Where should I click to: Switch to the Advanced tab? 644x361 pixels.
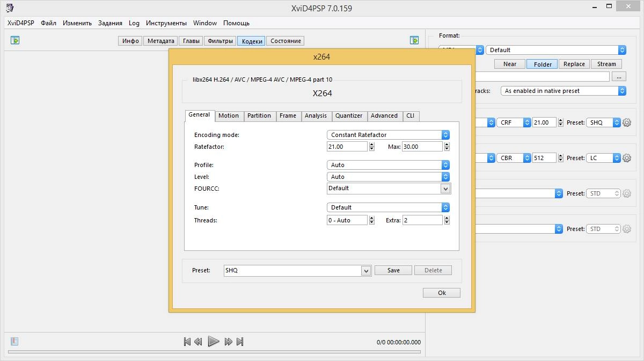(x=384, y=116)
